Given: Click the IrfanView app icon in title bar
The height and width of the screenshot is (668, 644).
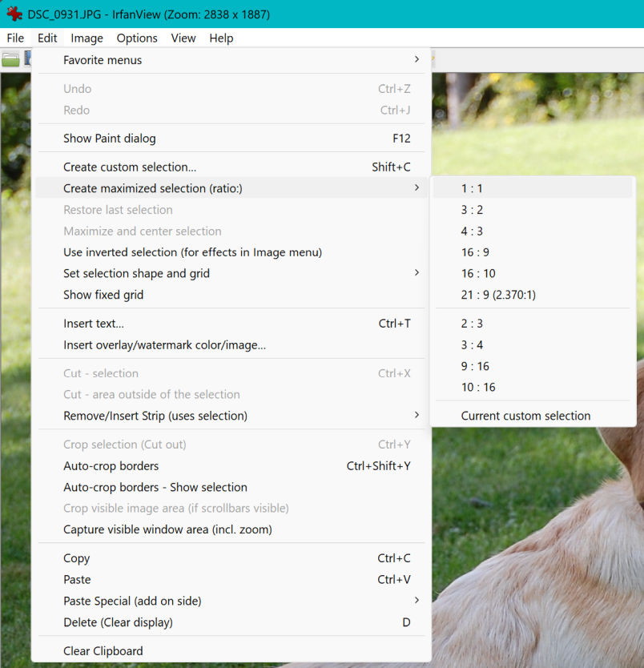Looking at the screenshot, I should tap(14, 14).
